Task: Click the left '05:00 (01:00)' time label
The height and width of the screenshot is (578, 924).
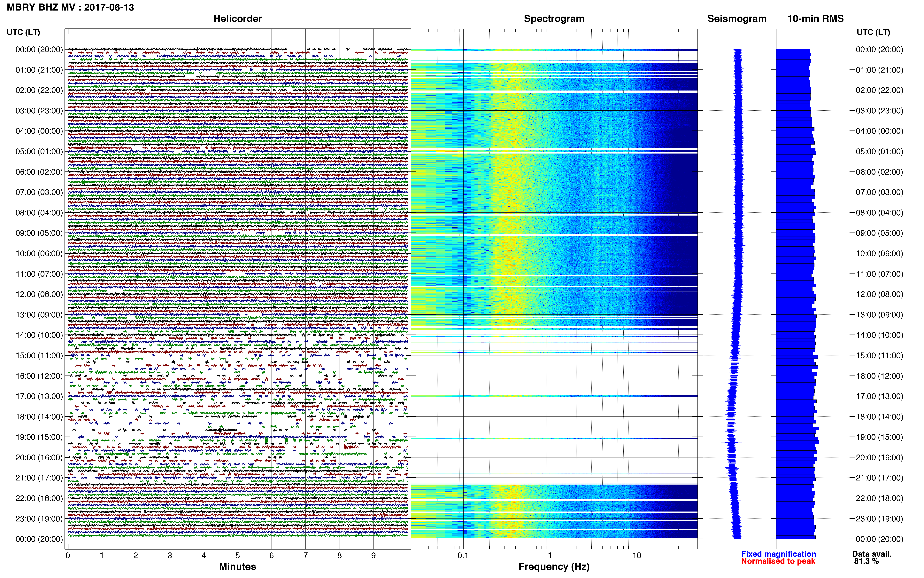Action: (39, 151)
